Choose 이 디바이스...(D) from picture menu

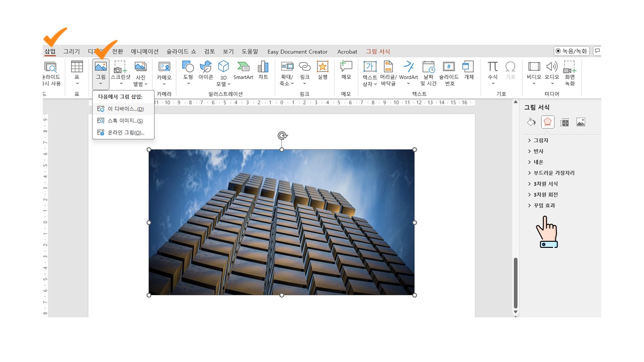point(123,109)
